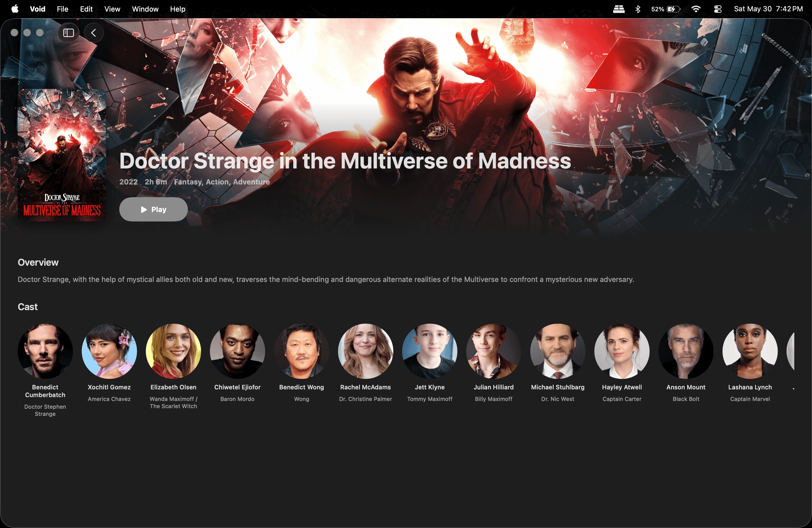Open the Apple menu logo

click(x=15, y=9)
